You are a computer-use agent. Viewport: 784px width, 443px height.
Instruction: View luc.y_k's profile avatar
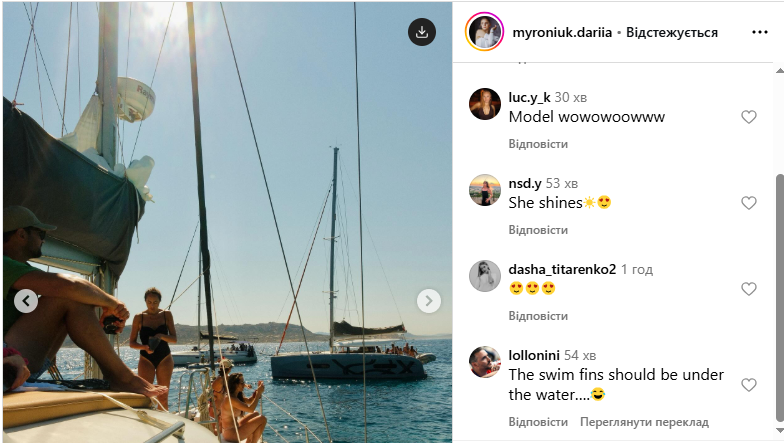[x=485, y=104]
